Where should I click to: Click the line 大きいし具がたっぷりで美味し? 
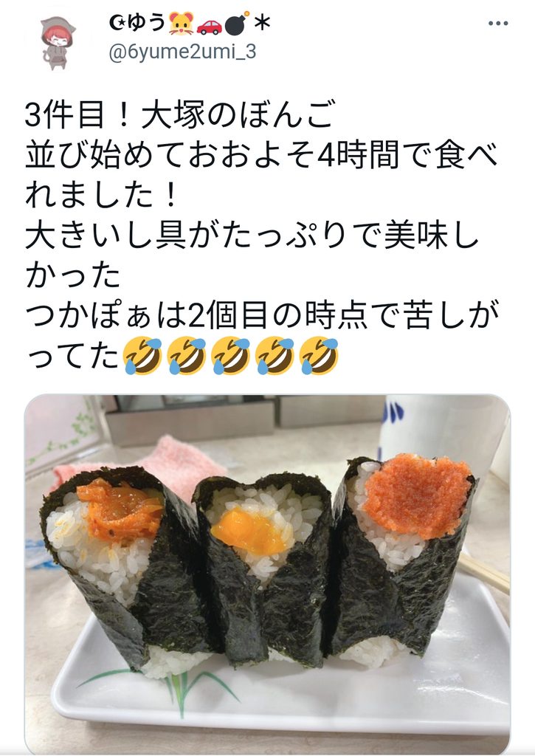click(252, 236)
